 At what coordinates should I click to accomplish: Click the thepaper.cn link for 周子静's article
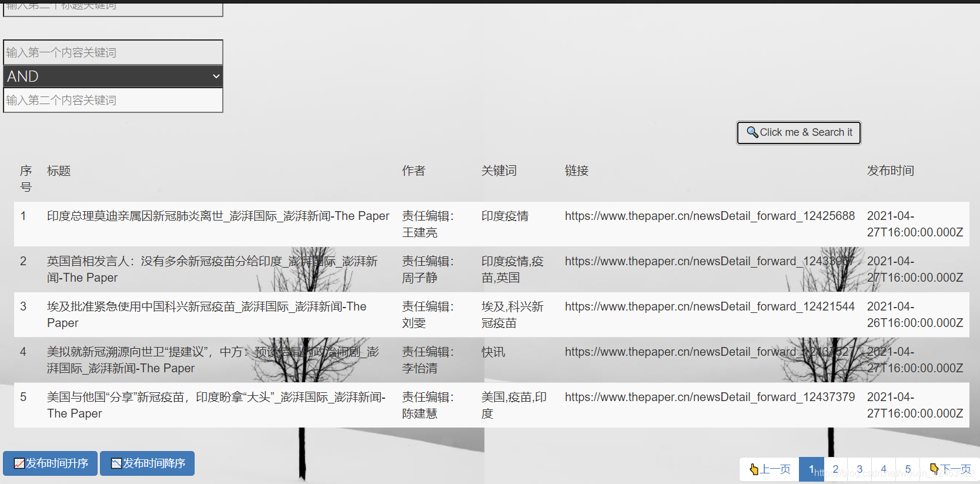tap(710, 261)
